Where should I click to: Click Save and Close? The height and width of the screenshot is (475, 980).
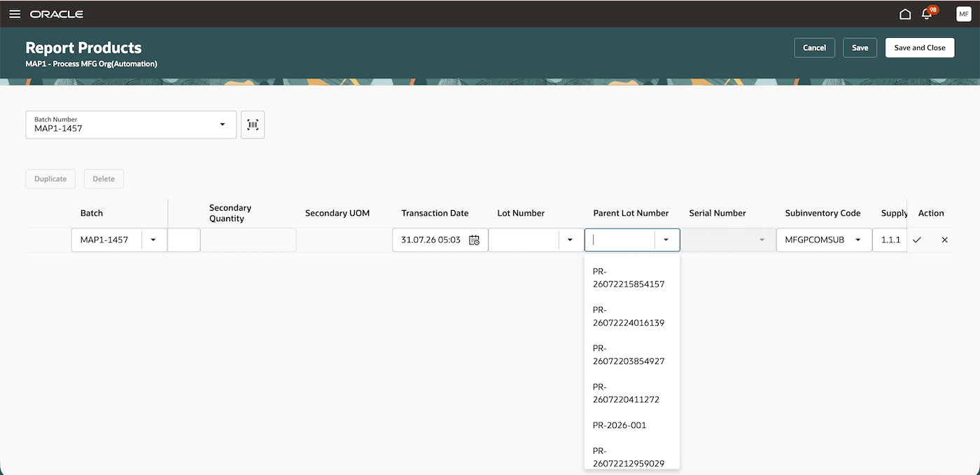tap(920, 48)
